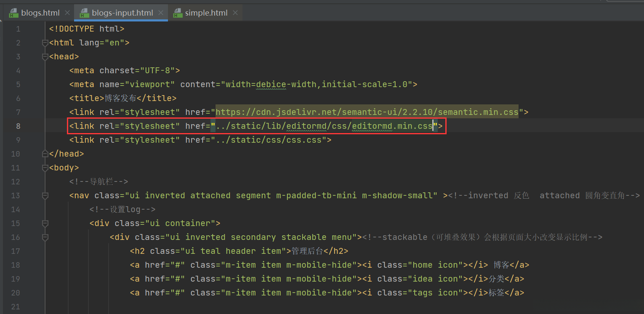This screenshot has width=644, height=314.
Task: Click the closing </head> tag
Action: point(67,154)
